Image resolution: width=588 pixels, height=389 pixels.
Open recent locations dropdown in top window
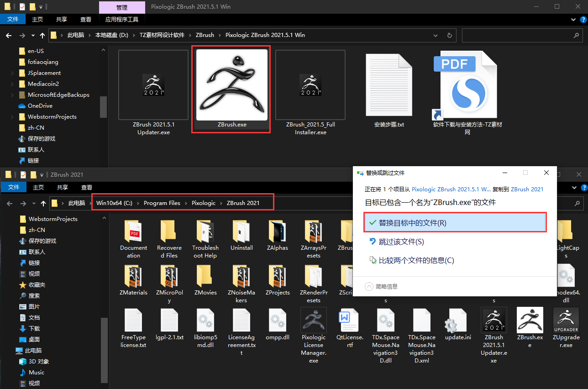(33, 36)
